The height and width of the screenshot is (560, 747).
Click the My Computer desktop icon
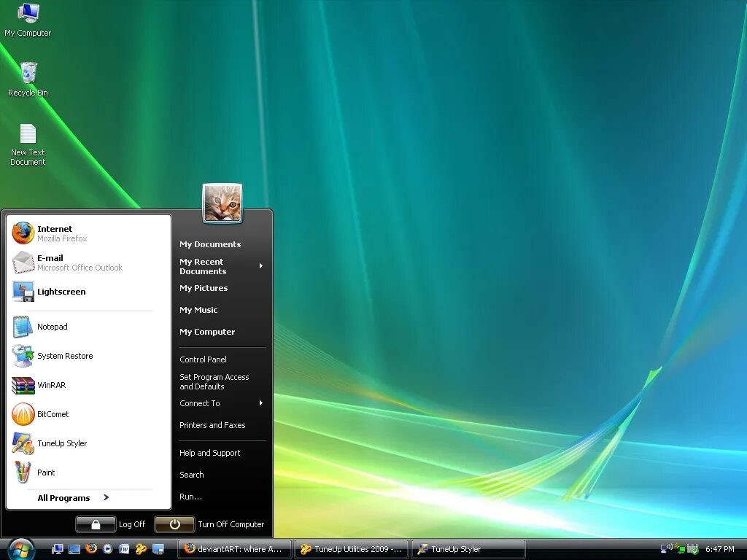click(x=28, y=20)
